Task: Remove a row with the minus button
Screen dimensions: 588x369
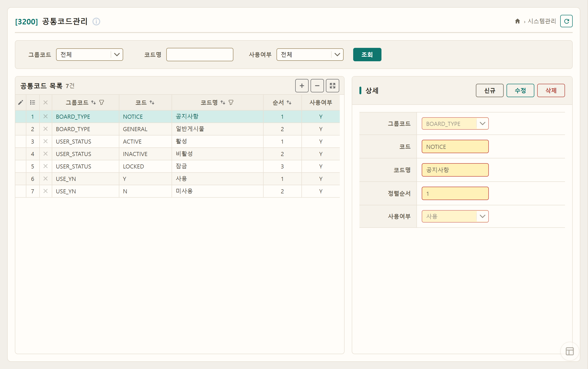Action: point(317,86)
